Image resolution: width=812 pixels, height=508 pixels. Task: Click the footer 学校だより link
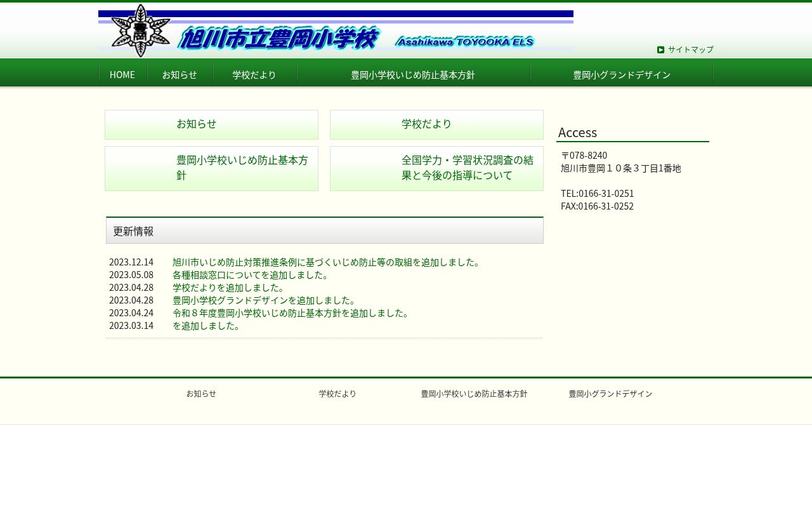pyautogui.click(x=337, y=394)
